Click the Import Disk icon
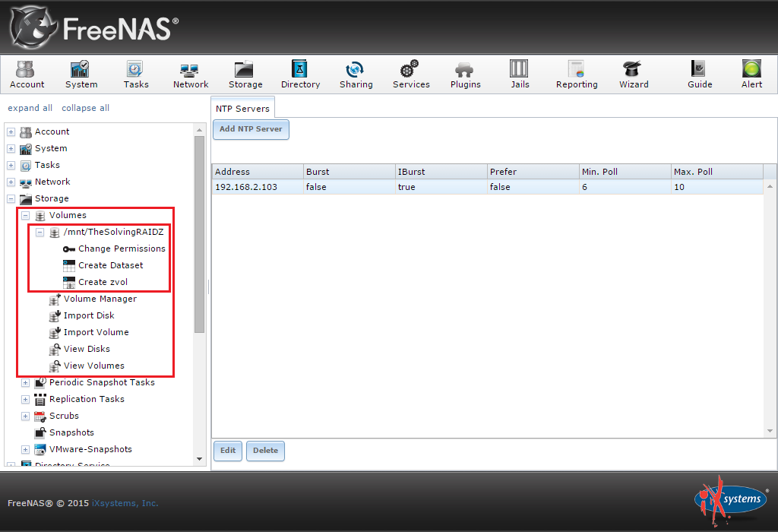 pyautogui.click(x=55, y=316)
